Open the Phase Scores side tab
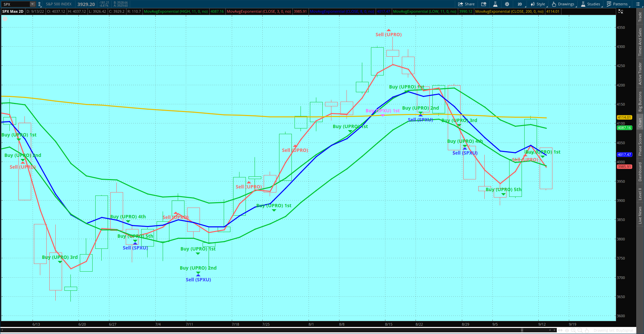Image resolution: width=644 pixels, height=334 pixels. tap(640, 144)
